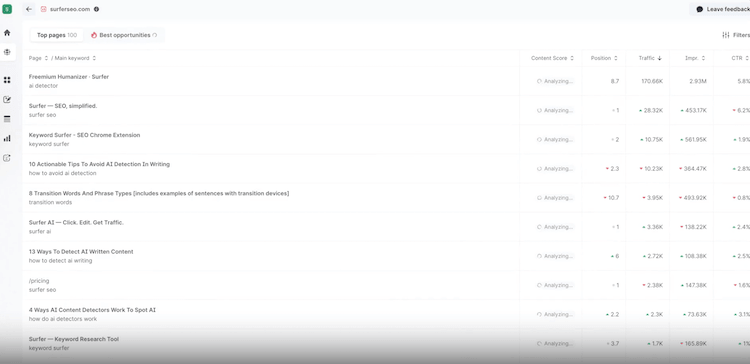Viewport: 750px width, 364px height.
Task: Open the Freemium Humanizer - Surfer page
Action: 69,77
